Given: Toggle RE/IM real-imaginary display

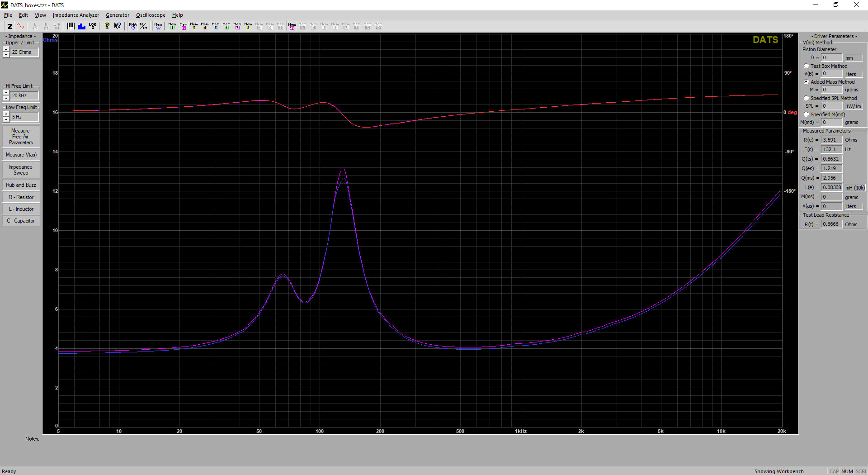Looking at the screenshot, I should click(143, 26).
